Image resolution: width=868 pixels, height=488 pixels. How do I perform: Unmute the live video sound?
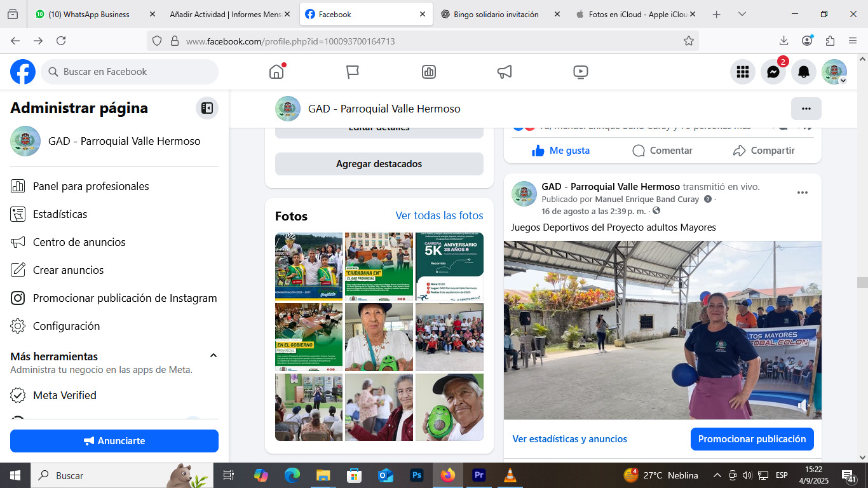[x=804, y=405]
